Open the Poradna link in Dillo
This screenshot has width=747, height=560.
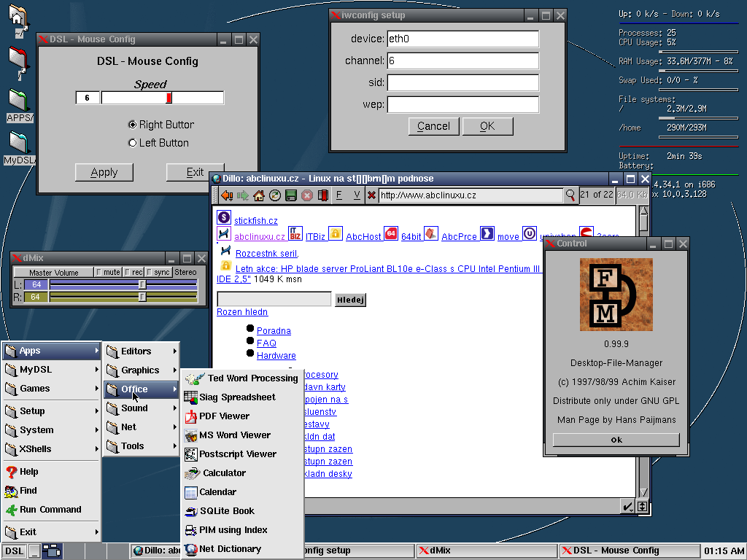pos(274,331)
